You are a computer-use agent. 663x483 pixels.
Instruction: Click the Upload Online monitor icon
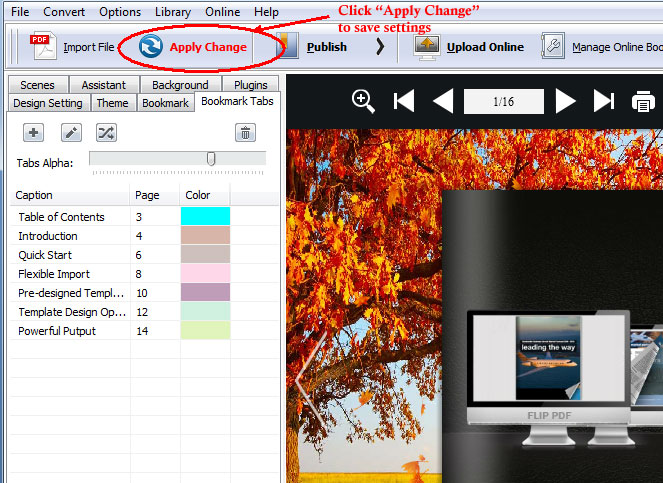427,47
